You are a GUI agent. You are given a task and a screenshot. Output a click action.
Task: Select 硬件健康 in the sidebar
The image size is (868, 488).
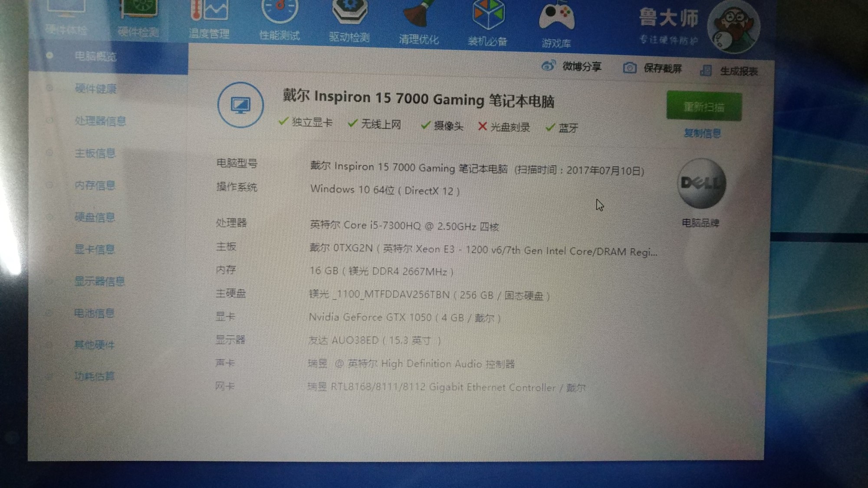[x=95, y=89]
